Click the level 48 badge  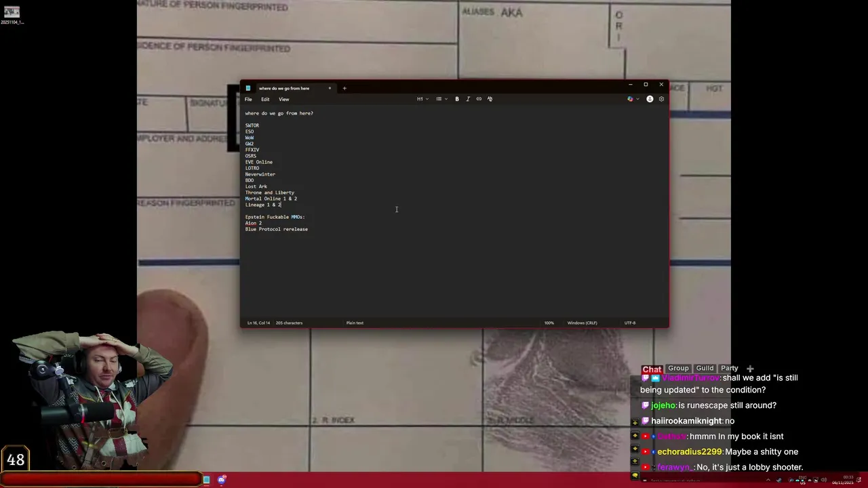click(15, 460)
